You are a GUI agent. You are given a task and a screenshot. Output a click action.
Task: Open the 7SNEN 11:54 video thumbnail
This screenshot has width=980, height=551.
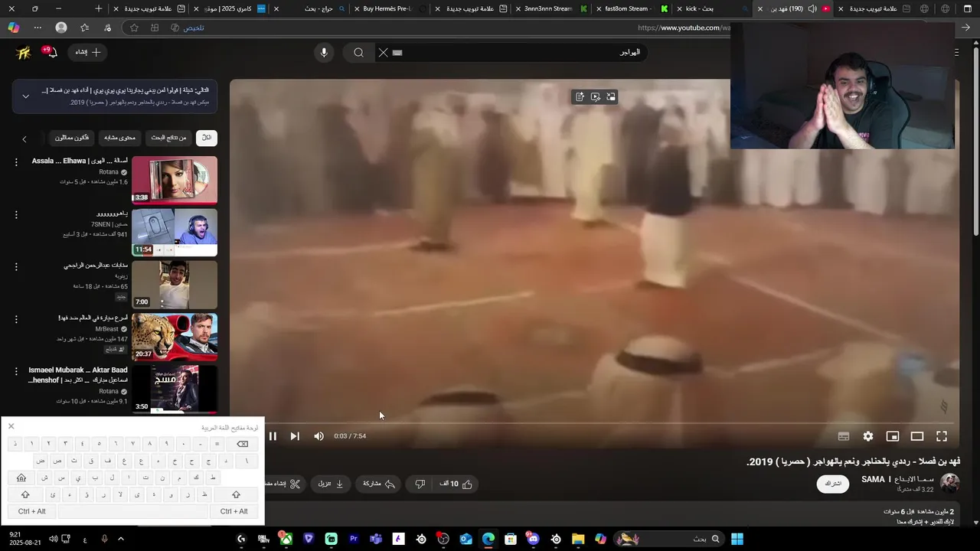tap(175, 232)
